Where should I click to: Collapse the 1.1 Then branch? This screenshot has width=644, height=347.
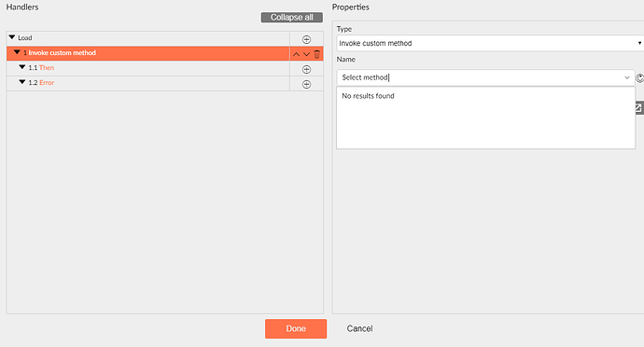click(22, 67)
